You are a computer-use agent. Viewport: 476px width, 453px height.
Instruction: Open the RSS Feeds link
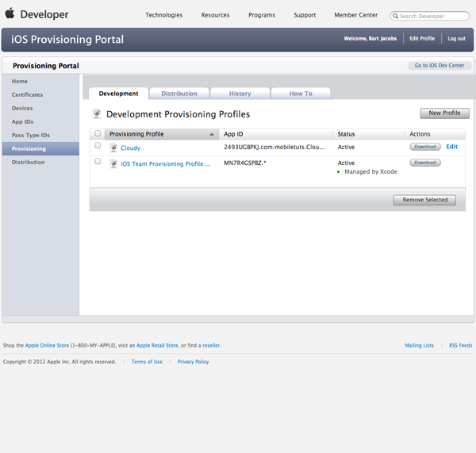460,345
